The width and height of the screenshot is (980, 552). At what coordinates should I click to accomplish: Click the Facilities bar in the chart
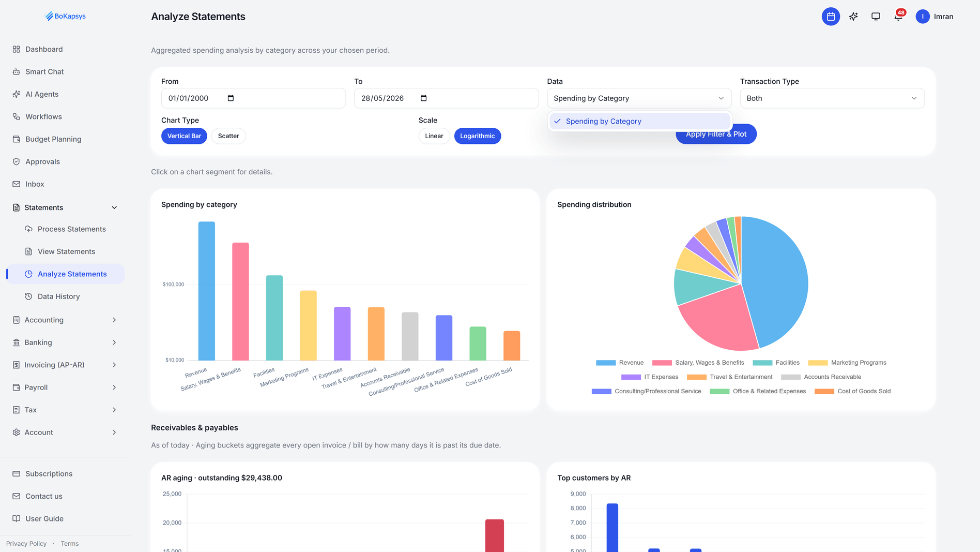tap(274, 318)
